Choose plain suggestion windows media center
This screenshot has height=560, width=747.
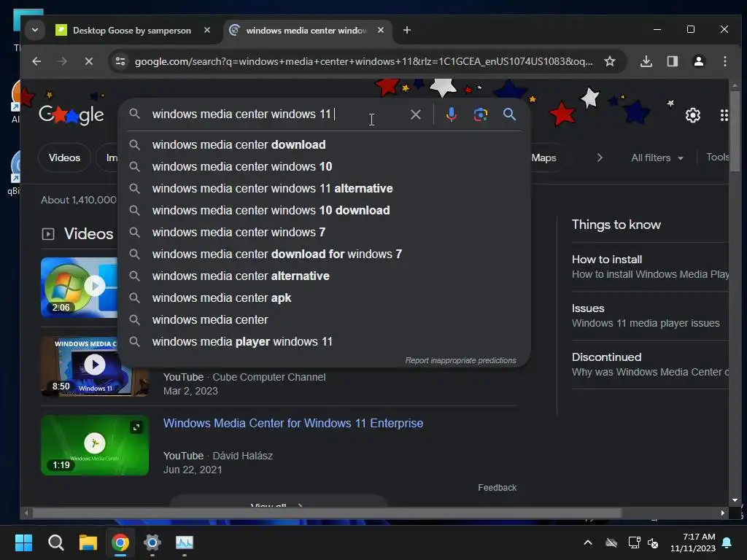coord(324,320)
